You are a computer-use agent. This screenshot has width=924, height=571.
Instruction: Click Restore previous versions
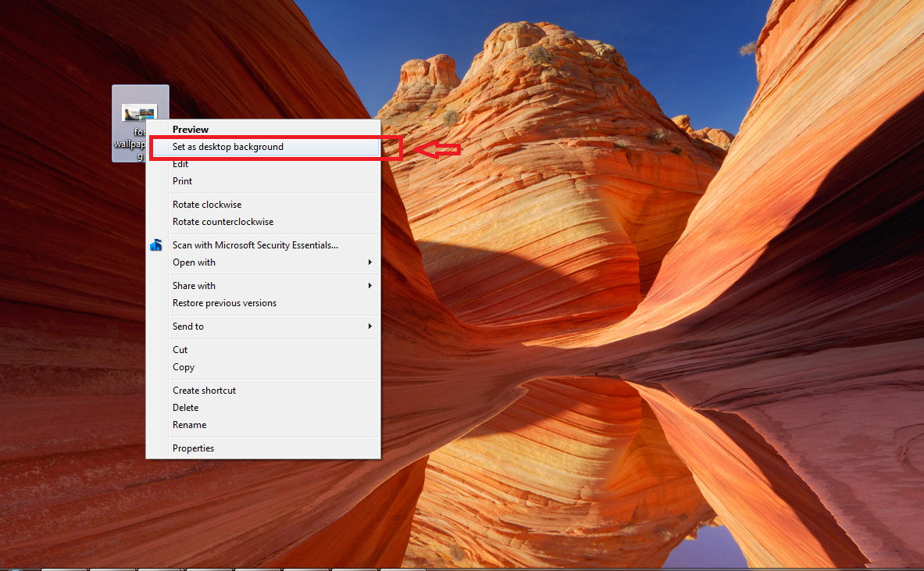[224, 303]
